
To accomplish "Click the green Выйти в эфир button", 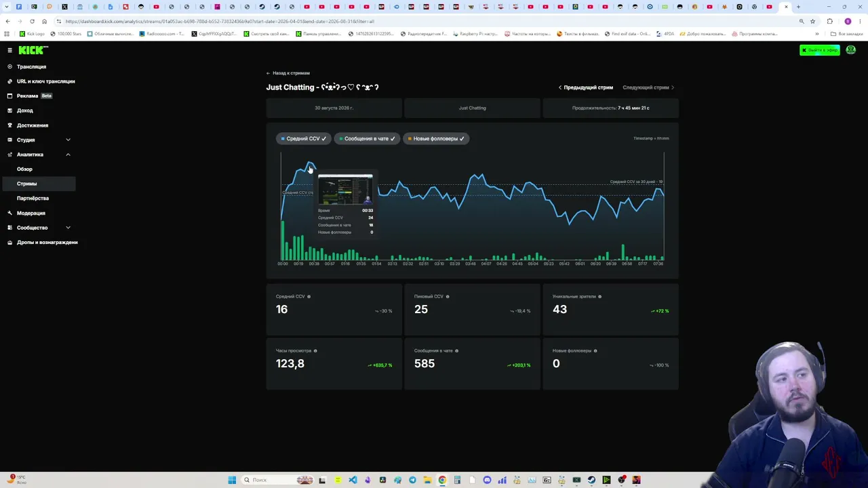I will (819, 50).
